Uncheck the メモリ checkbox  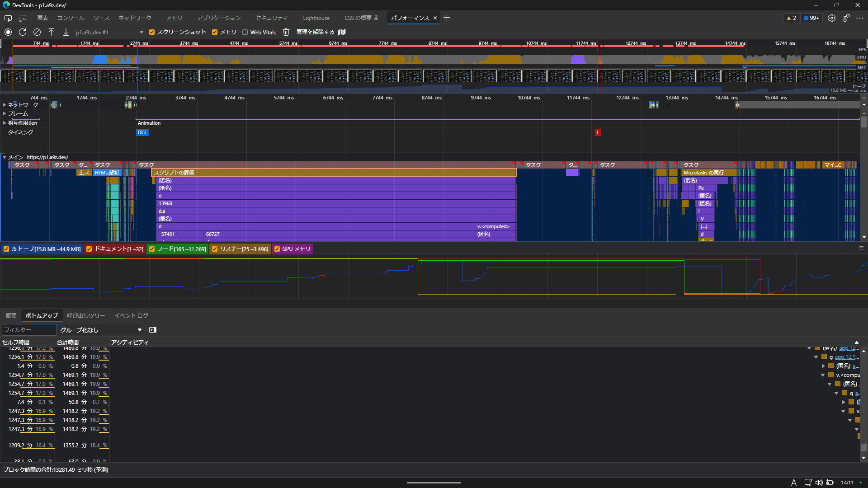click(215, 32)
